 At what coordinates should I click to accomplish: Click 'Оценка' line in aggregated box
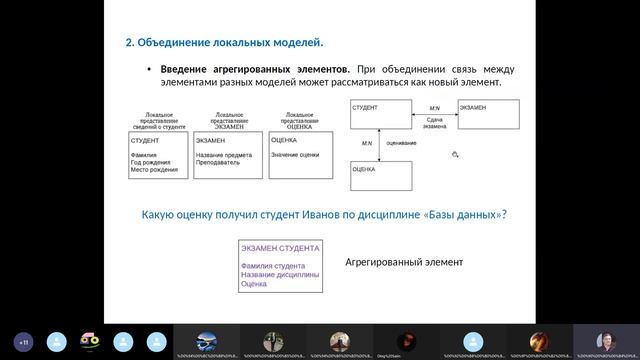click(253, 284)
